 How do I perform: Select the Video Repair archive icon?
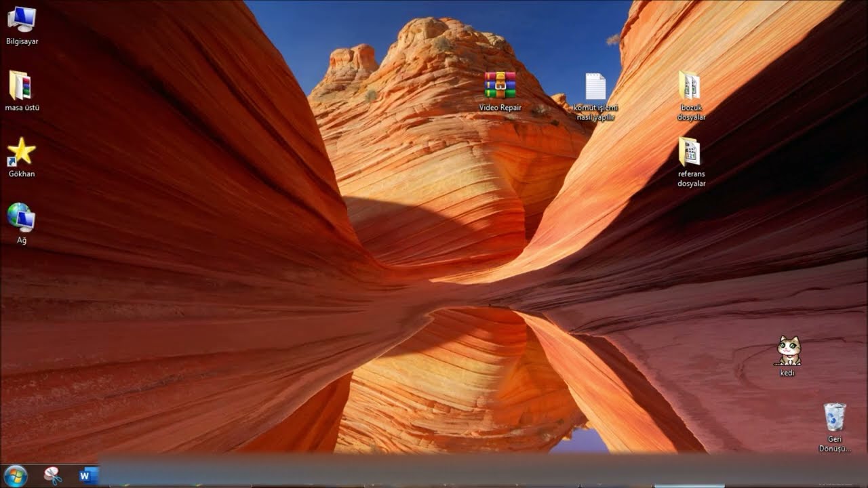click(x=500, y=85)
